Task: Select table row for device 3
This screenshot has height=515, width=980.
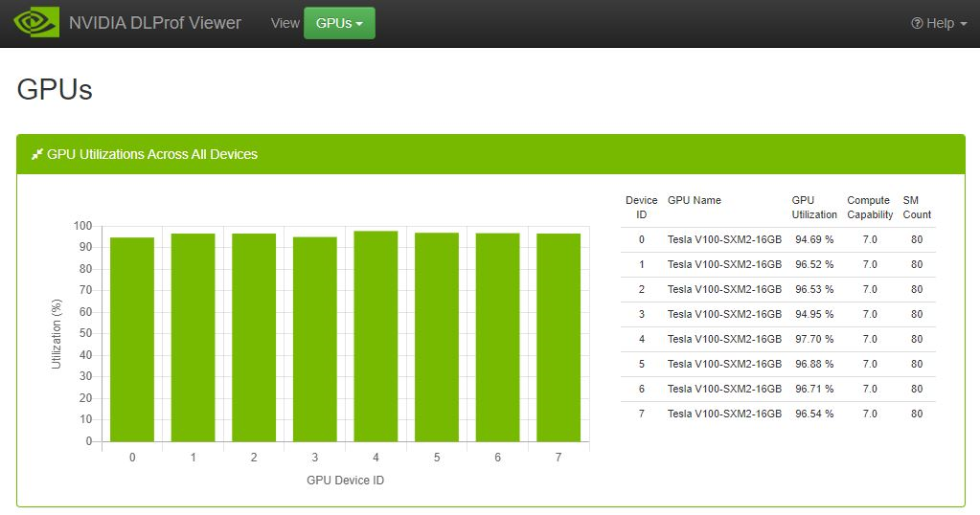Action: click(x=778, y=314)
